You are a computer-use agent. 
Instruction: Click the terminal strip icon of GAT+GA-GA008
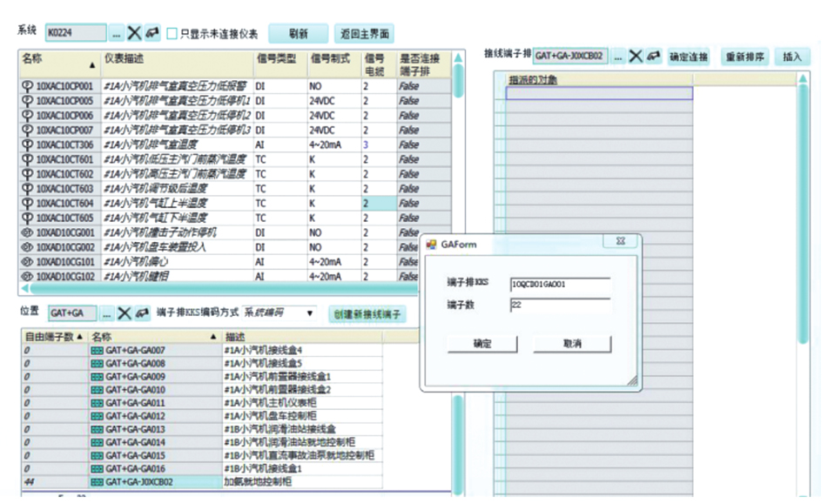(x=98, y=364)
